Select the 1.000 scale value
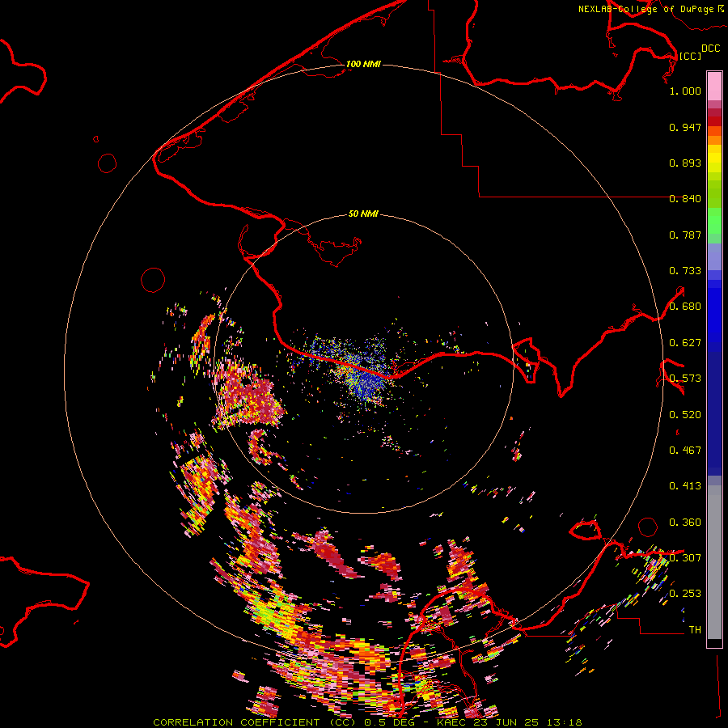The width and height of the screenshot is (728, 728). [685, 91]
